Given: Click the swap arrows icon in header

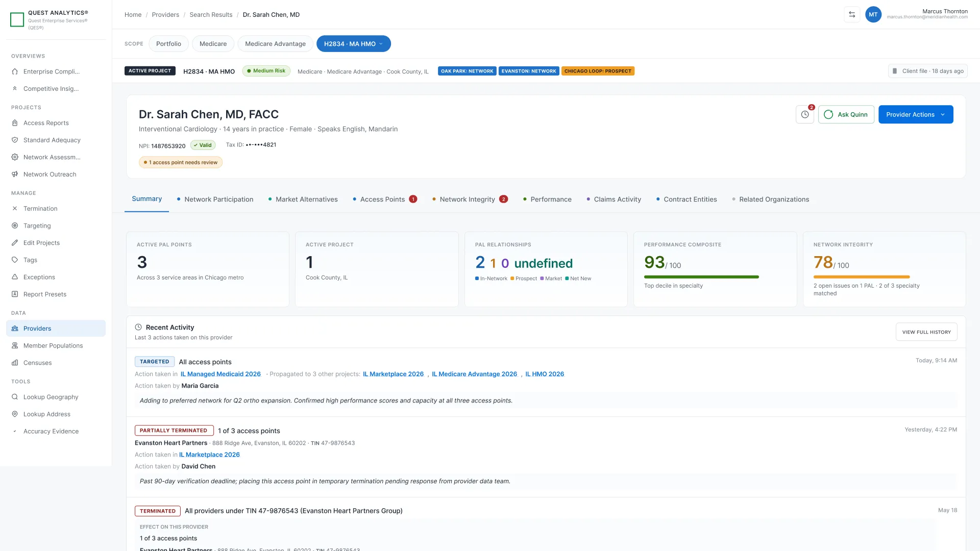Looking at the screenshot, I should pos(852,14).
